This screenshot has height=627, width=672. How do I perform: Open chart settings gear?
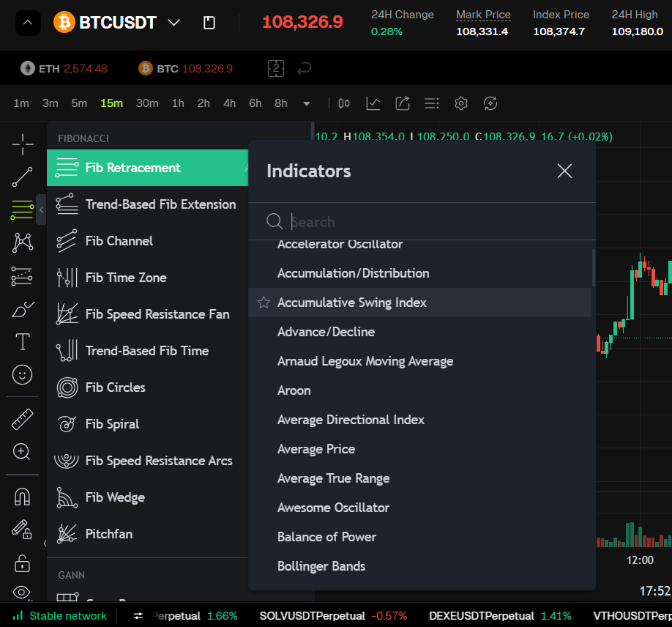coord(461,103)
